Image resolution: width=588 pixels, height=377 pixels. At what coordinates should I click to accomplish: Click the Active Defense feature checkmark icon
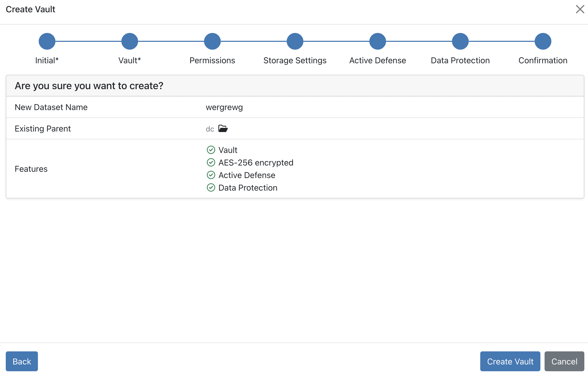pos(211,175)
